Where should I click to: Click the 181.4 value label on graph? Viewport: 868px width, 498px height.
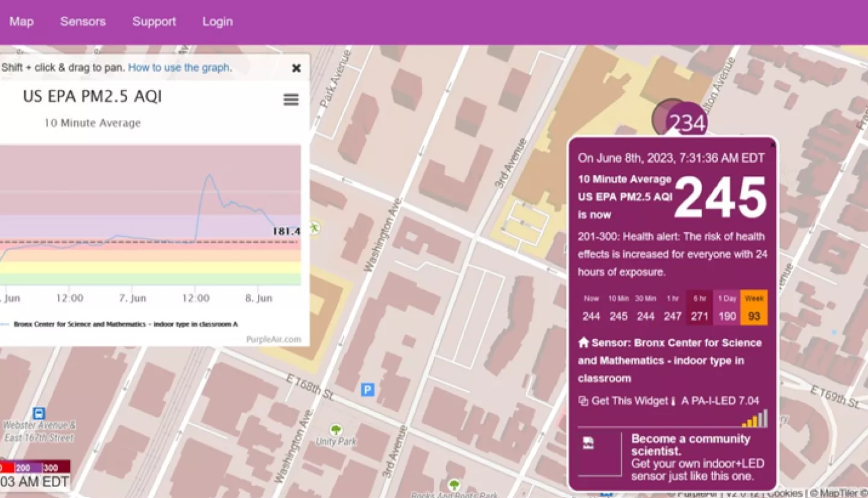click(286, 231)
